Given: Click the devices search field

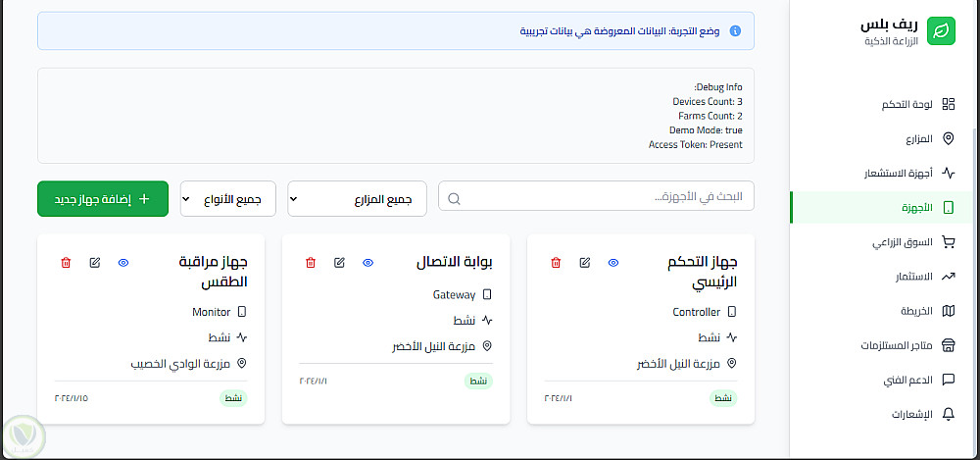Looking at the screenshot, I should coord(598,198).
